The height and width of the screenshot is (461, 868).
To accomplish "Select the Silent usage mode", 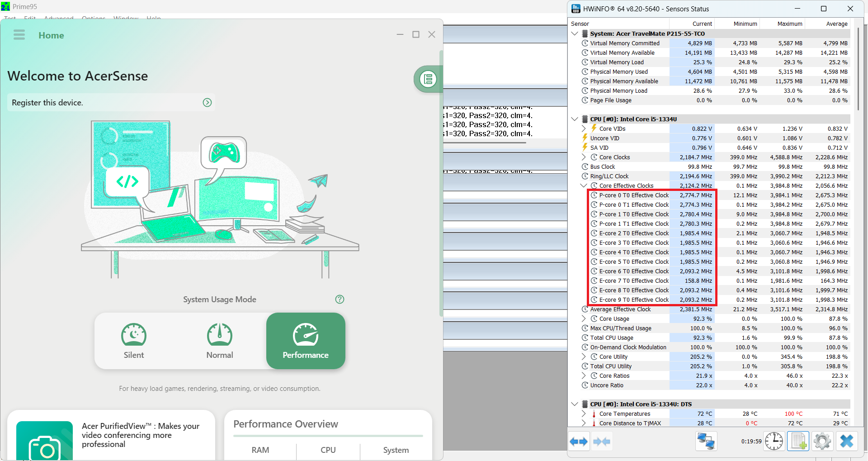I will (x=134, y=341).
